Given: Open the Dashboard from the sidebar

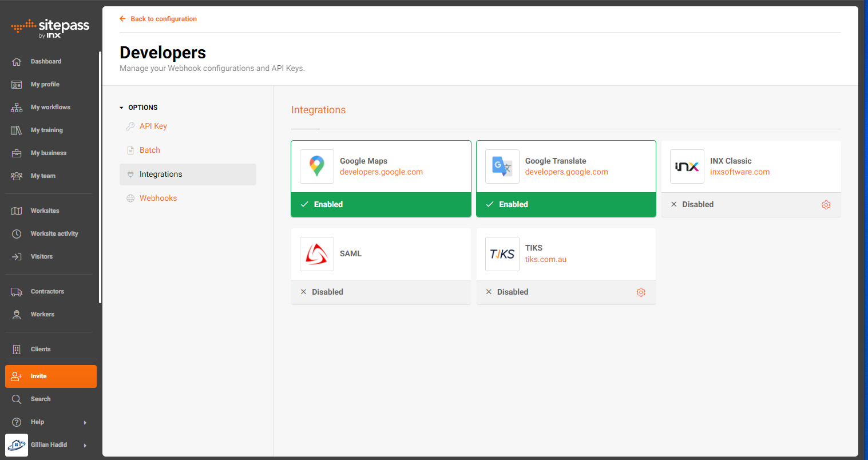Looking at the screenshot, I should (46, 61).
